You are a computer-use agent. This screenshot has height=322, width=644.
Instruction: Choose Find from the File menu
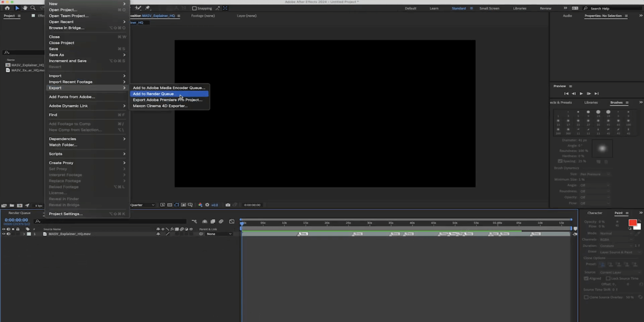tap(87, 115)
